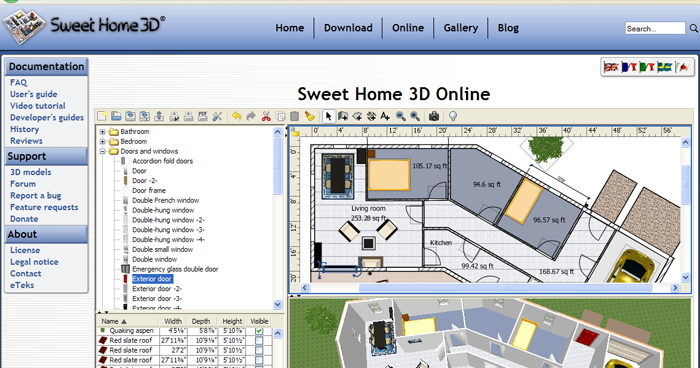700x368 pixels.
Task: Check Visible for first Red slate roof
Action: [x=259, y=341]
